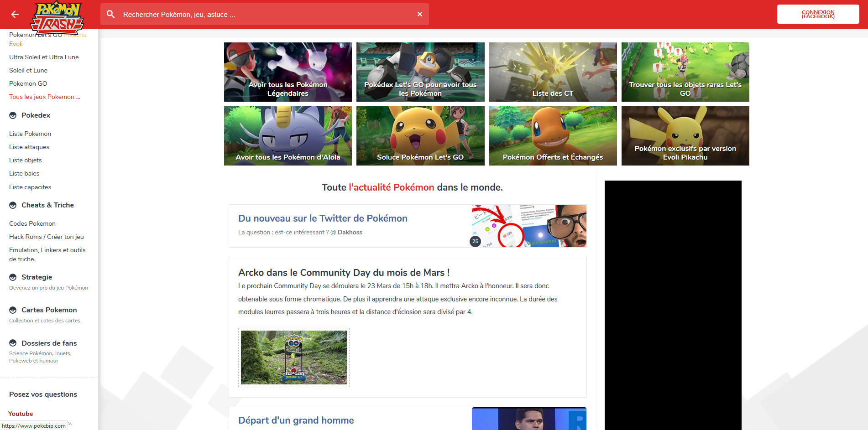Click Connexion (Facebook) button

click(x=818, y=14)
